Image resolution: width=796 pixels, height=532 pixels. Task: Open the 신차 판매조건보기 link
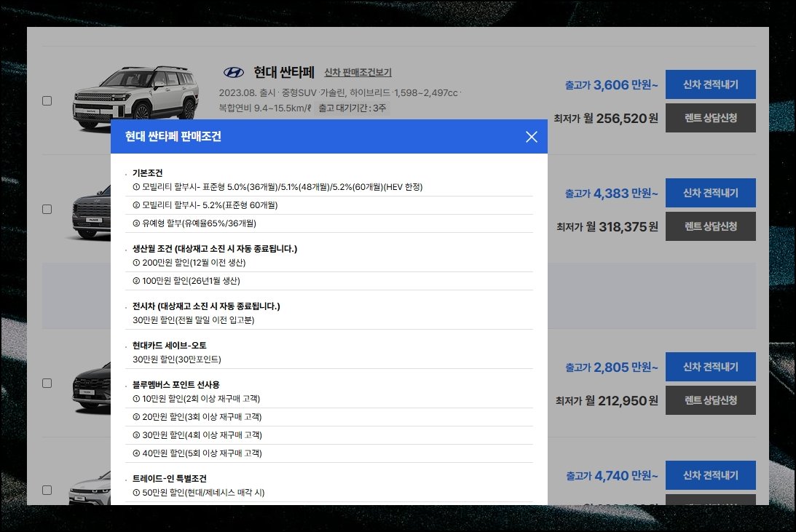(358, 73)
